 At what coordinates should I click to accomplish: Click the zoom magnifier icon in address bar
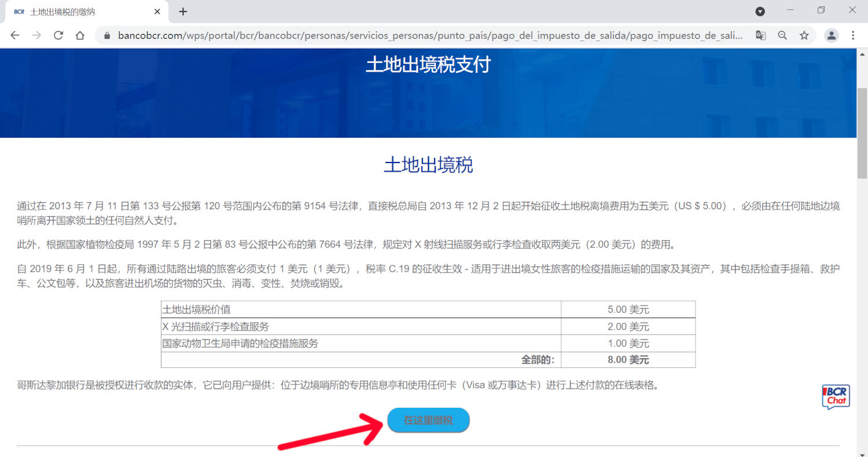click(782, 35)
